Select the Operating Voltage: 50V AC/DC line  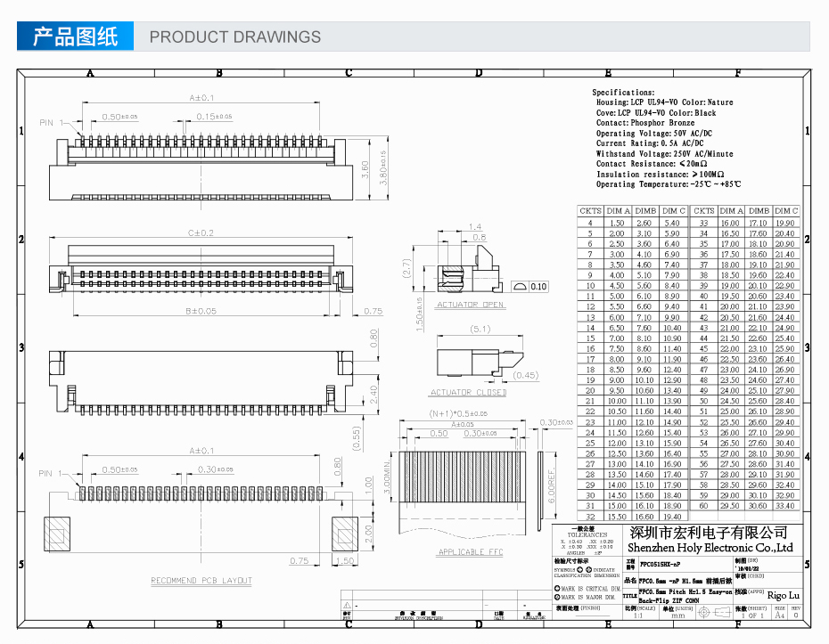[654, 133]
